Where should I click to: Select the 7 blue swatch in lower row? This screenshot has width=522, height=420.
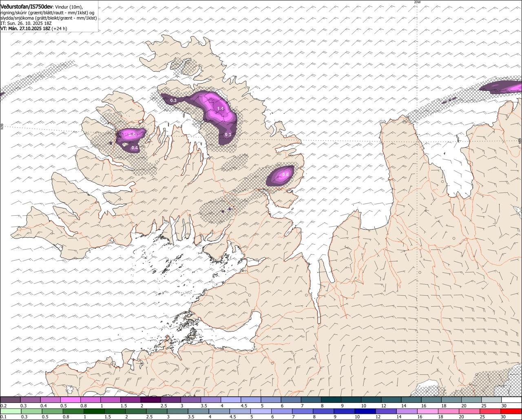click(303, 411)
